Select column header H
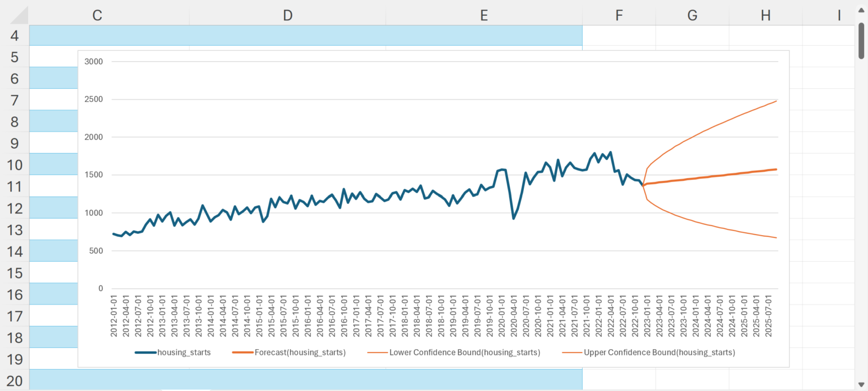Screen dimensions: 868x391 point(765,15)
